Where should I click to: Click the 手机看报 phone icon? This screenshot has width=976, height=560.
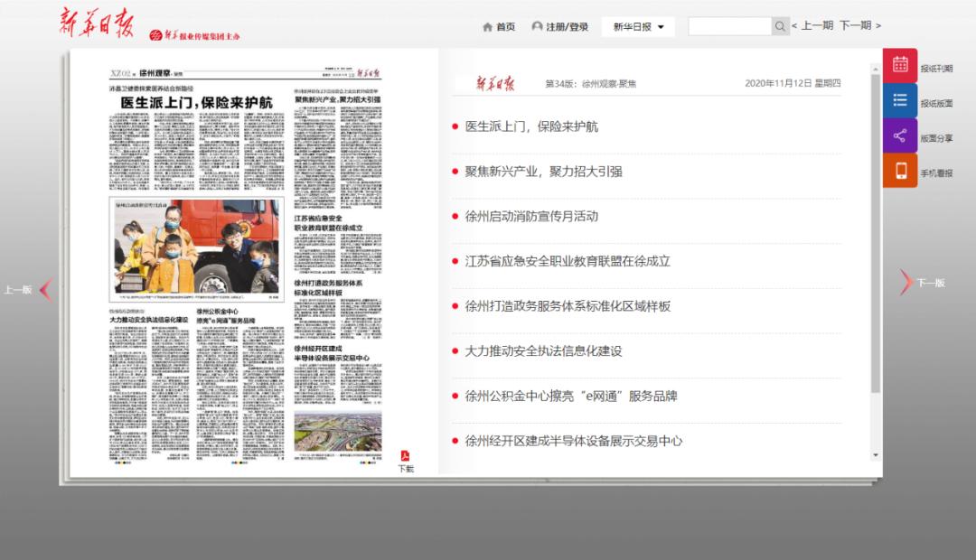click(899, 171)
